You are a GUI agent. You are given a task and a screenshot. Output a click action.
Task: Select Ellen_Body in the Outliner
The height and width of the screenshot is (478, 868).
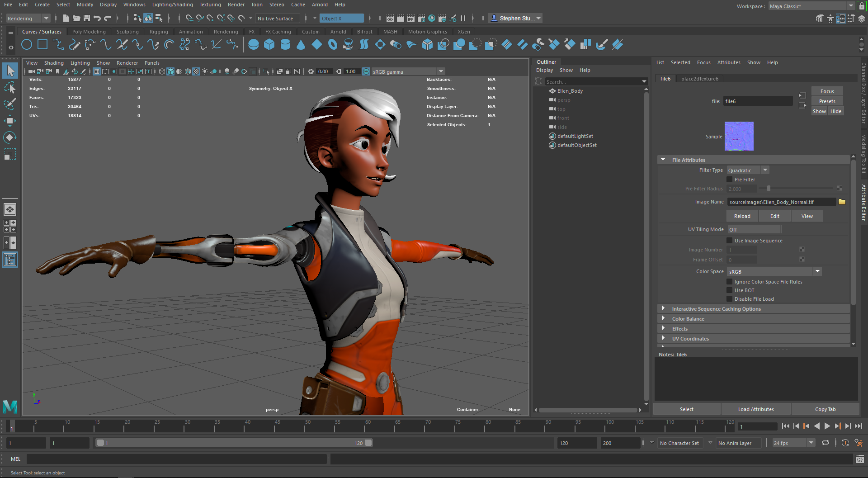point(570,90)
